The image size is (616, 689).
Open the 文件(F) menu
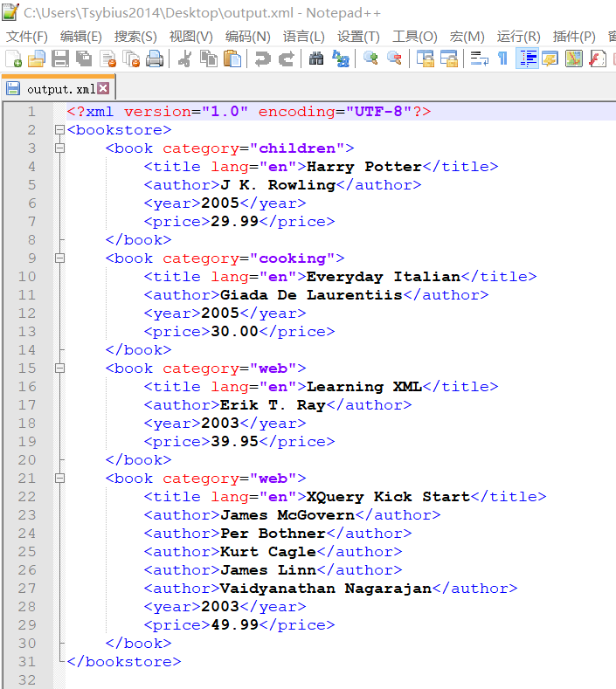[x=27, y=36]
